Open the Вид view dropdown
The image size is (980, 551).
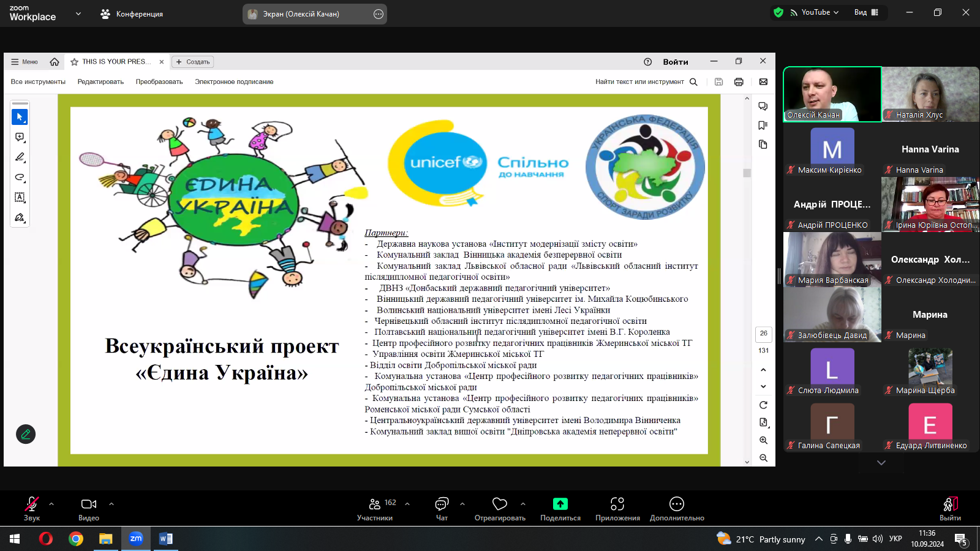(866, 12)
